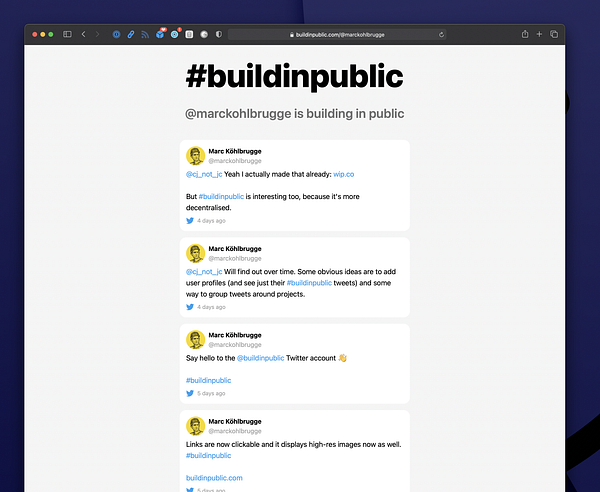Open the wip.co link
Image resolution: width=600 pixels, height=492 pixels.
[344, 174]
